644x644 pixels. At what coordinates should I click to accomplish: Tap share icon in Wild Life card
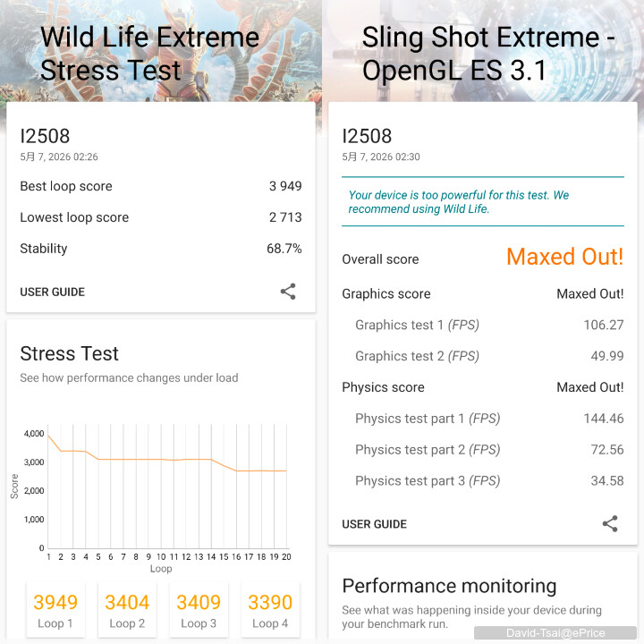288,292
